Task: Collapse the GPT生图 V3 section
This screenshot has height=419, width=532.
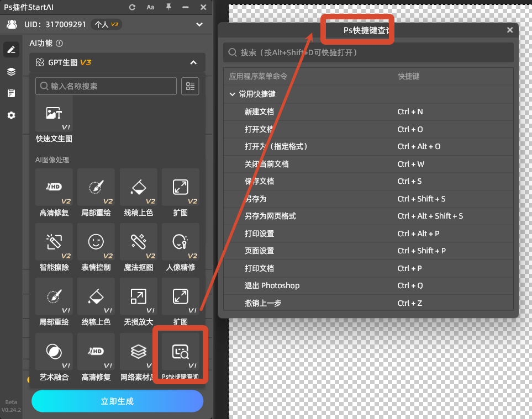Action: (193, 62)
